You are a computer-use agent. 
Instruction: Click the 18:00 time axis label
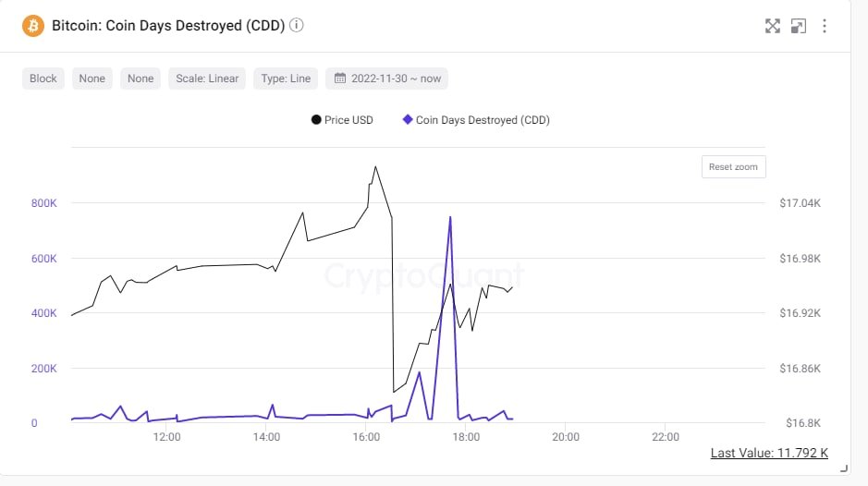pos(466,437)
